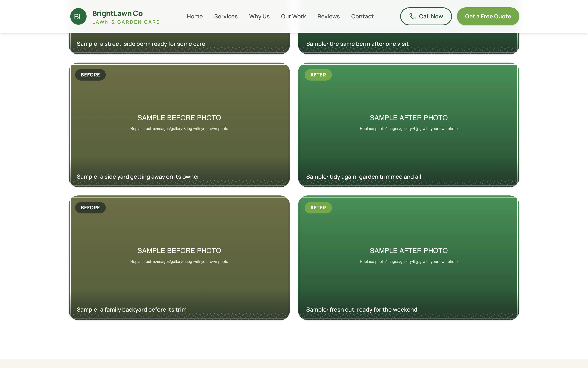Viewport: 588px width, 368px height.
Task: Click the BL circular logo icon
Action: 78,16
